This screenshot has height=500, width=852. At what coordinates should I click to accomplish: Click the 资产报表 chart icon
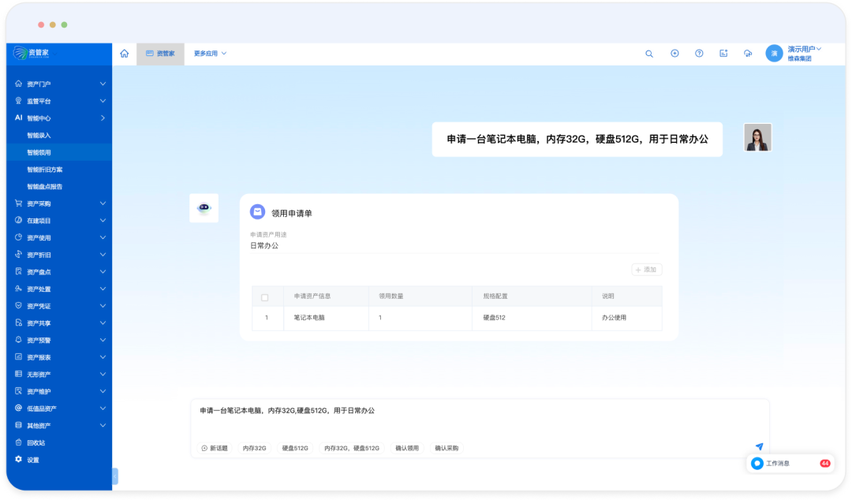18,357
